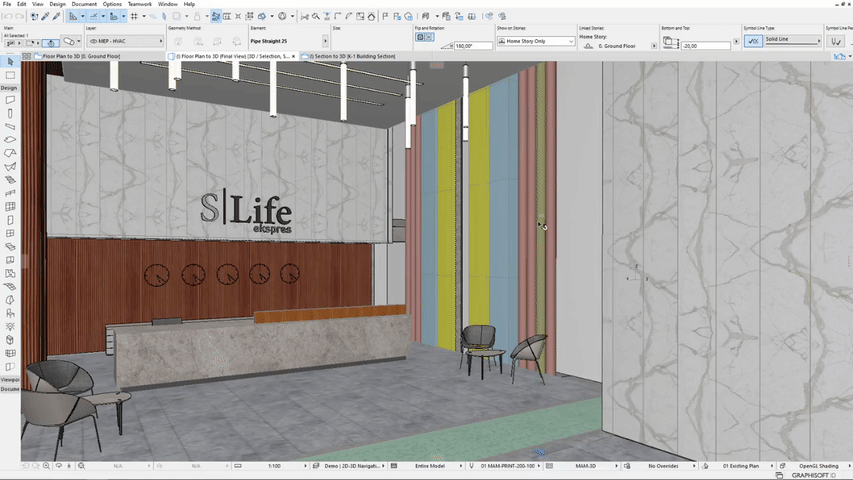Select the Arrow tool in toolbox
This screenshot has height=480, width=853.
point(10,62)
